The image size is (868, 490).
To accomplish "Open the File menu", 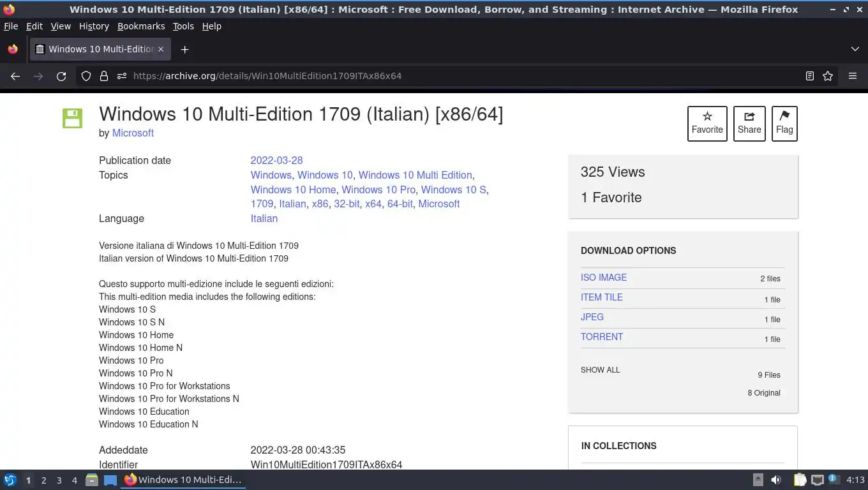I will (x=11, y=26).
